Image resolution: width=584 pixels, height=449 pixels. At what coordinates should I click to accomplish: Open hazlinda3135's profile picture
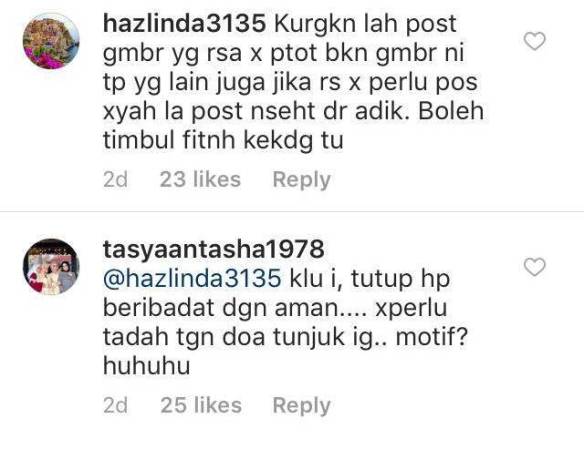point(51,41)
